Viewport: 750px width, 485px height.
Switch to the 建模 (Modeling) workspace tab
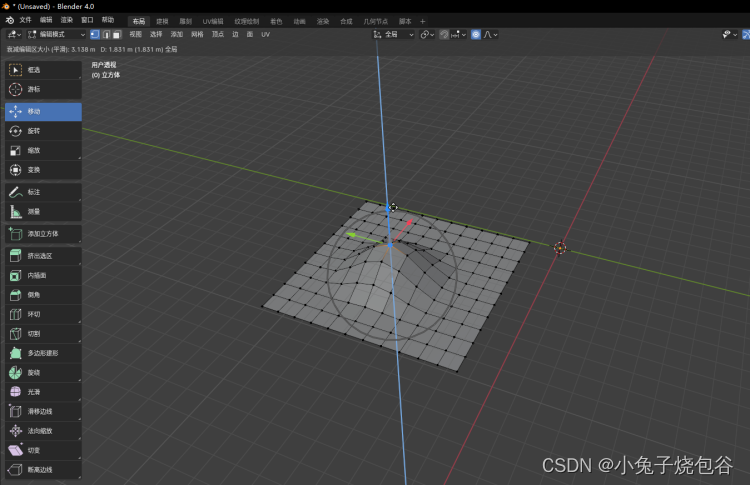coord(162,22)
